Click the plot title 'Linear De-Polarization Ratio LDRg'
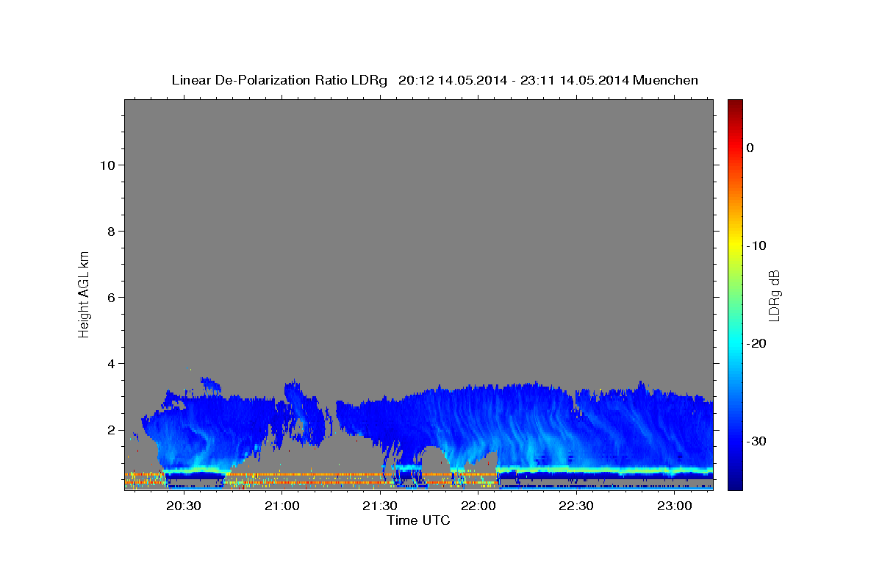 pos(279,80)
